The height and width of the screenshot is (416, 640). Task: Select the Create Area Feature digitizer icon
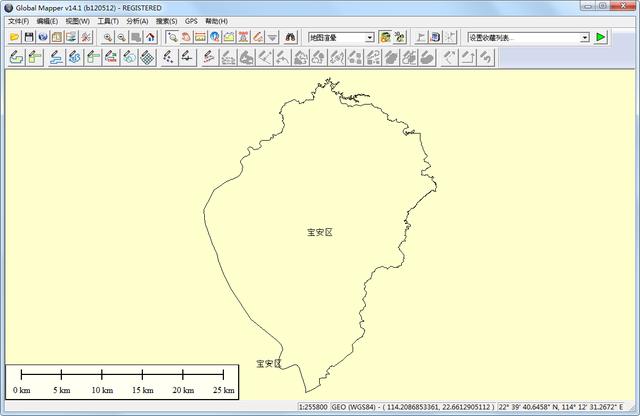point(16,58)
